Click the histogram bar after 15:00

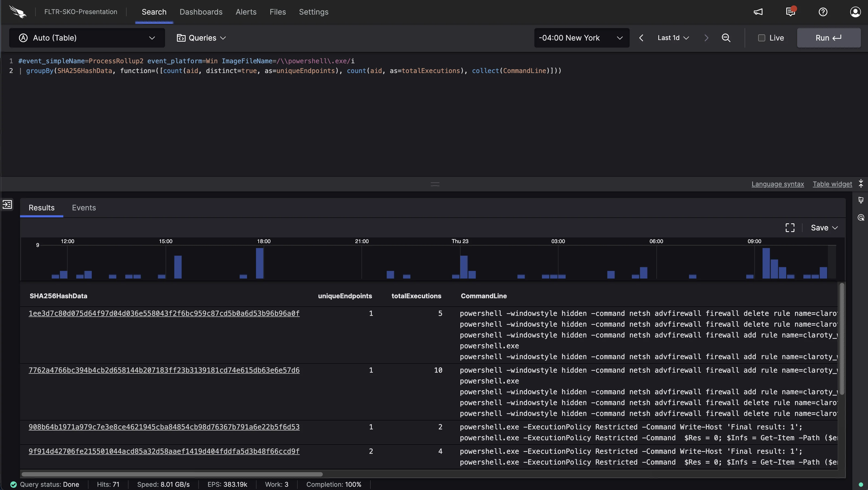(177, 267)
